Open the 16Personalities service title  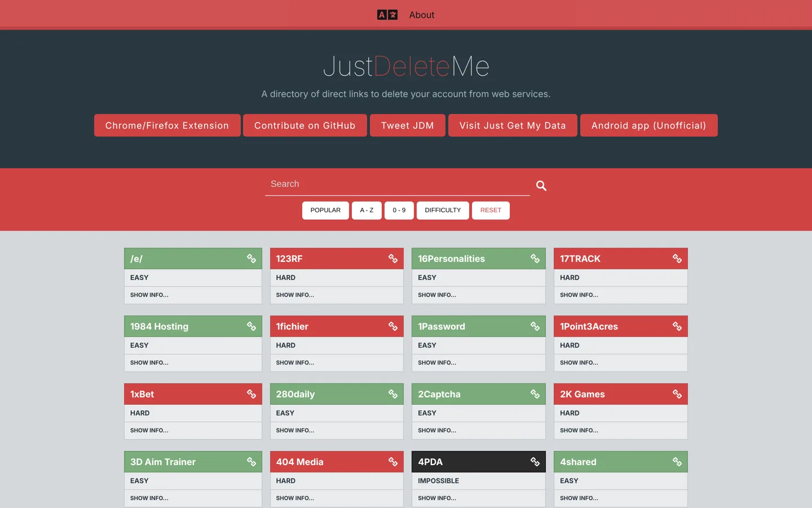click(451, 259)
